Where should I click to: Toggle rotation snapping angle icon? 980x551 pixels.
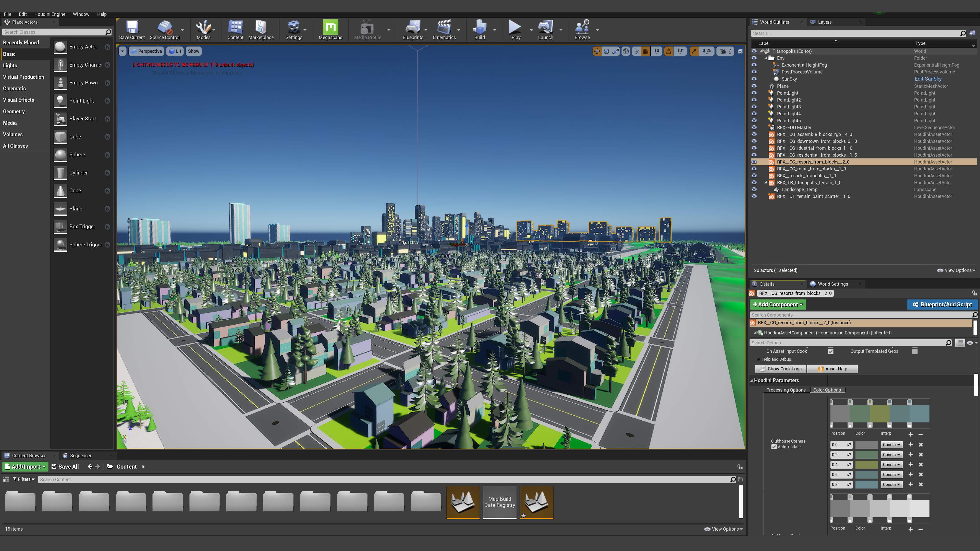click(x=668, y=51)
